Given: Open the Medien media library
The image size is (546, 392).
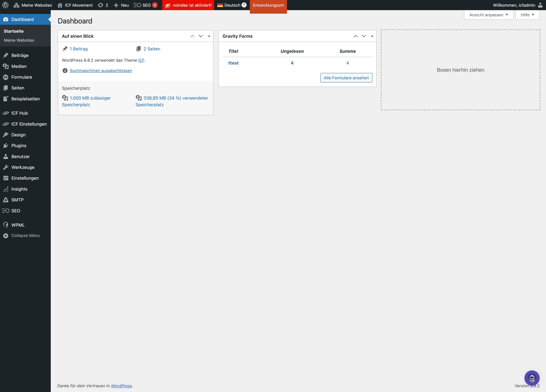Looking at the screenshot, I should click(19, 66).
